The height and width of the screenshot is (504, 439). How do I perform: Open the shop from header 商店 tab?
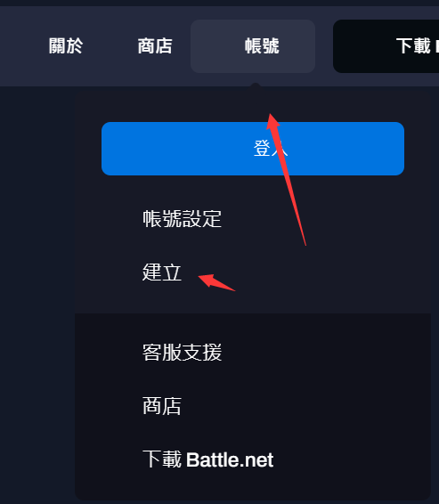point(155,46)
